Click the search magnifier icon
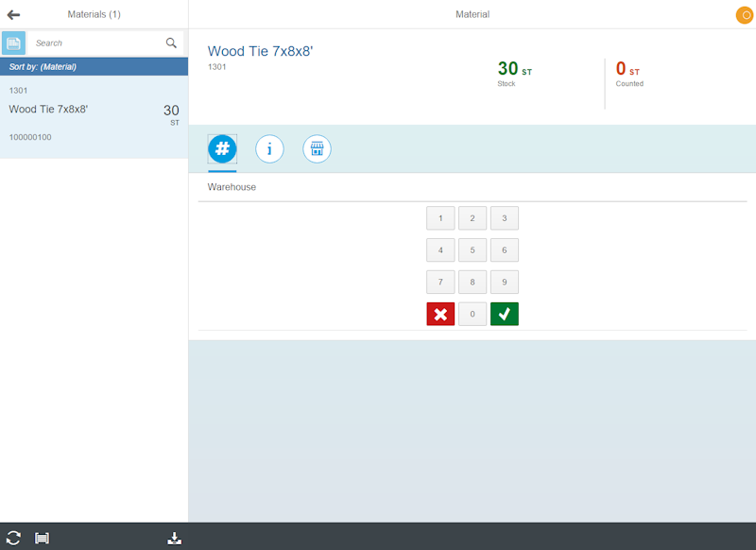Image resolution: width=756 pixels, height=550 pixels. pos(171,43)
